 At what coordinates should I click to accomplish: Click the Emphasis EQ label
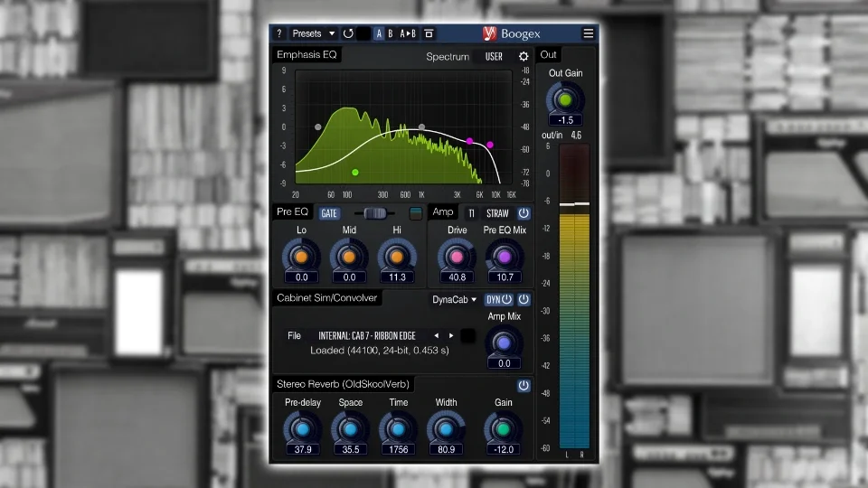307,54
